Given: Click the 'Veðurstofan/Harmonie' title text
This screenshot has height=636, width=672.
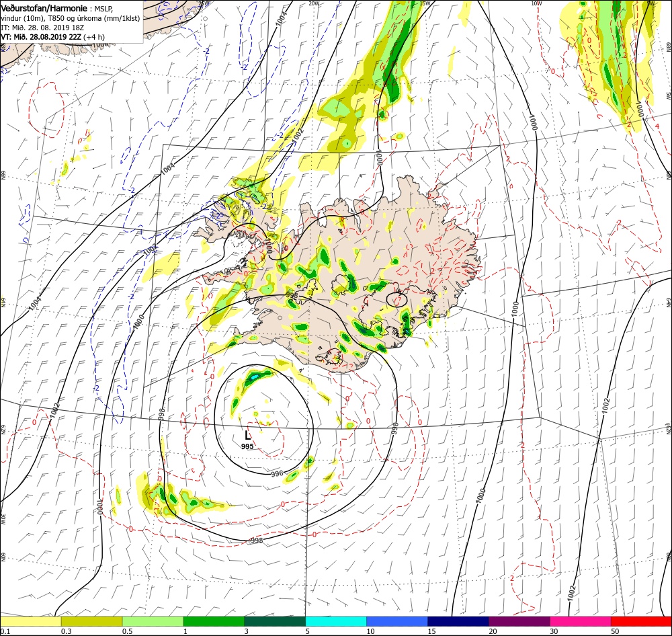Looking at the screenshot, I should pos(44,8).
